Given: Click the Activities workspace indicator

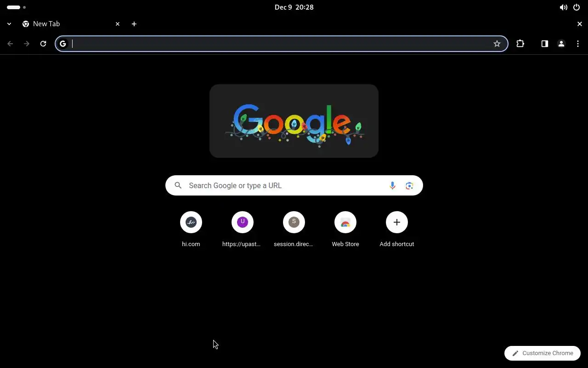Looking at the screenshot, I should coord(16,7).
